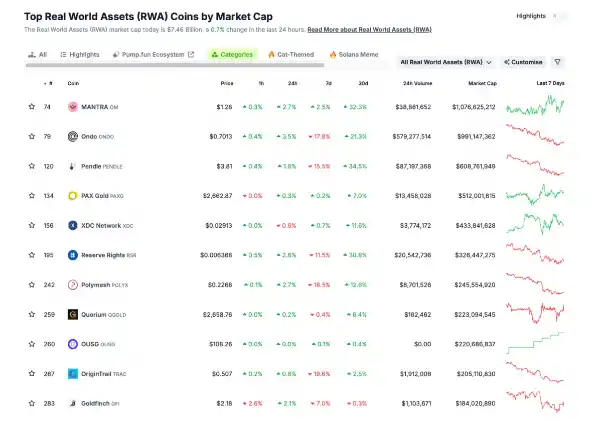
Task: Sort by the 30d column header
Action: click(363, 83)
